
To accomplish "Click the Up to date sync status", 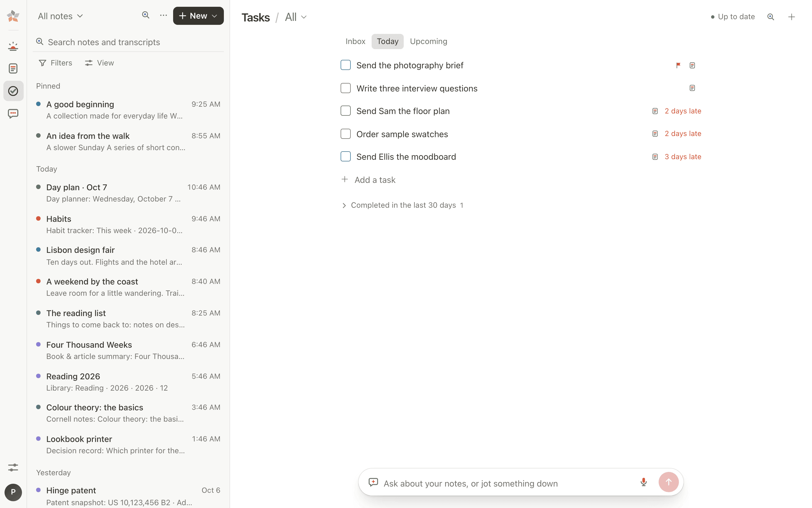I will 733,17.
